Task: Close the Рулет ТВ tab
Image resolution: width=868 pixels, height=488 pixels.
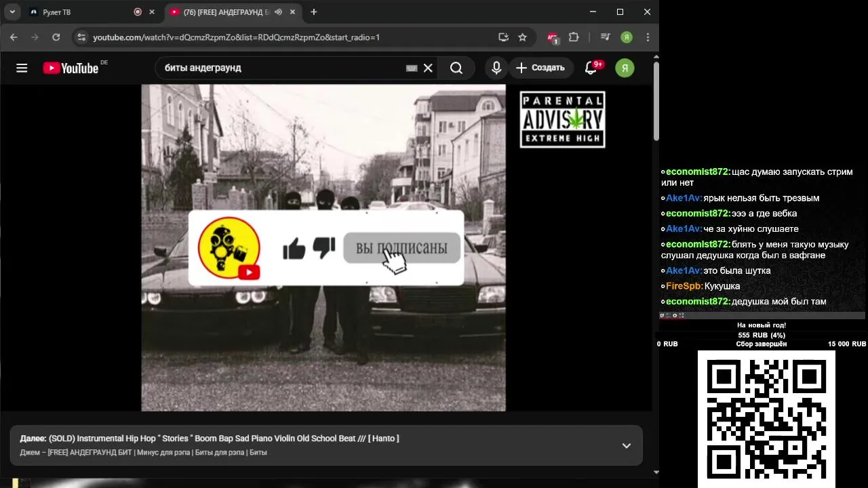Action: [153, 12]
